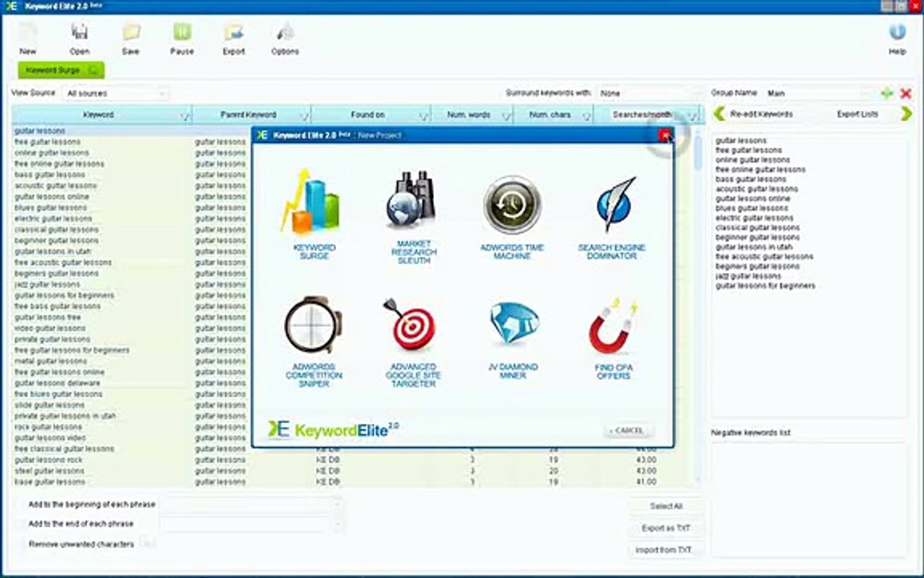This screenshot has width=924, height=578.
Task: Select 'guitar lessons for beginners' in the Main group list
Action: pyautogui.click(x=765, y=286)
